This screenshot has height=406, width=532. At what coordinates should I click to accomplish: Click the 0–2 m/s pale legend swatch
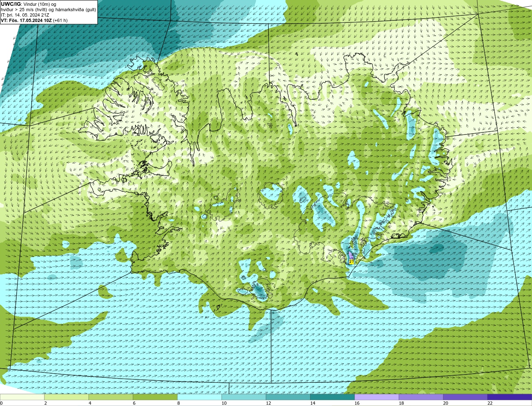click(x=22, y=397)
